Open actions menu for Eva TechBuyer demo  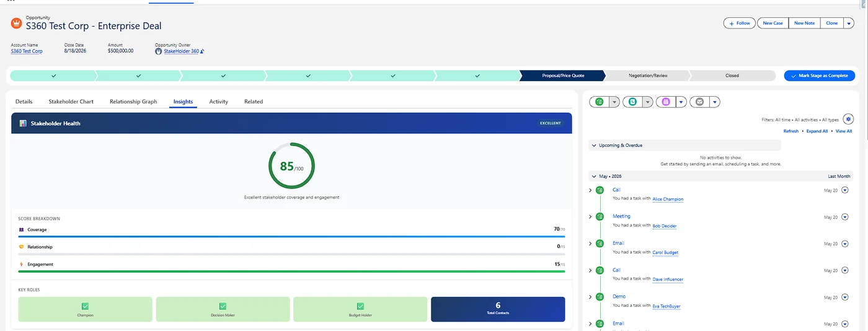tap(845, 297)
